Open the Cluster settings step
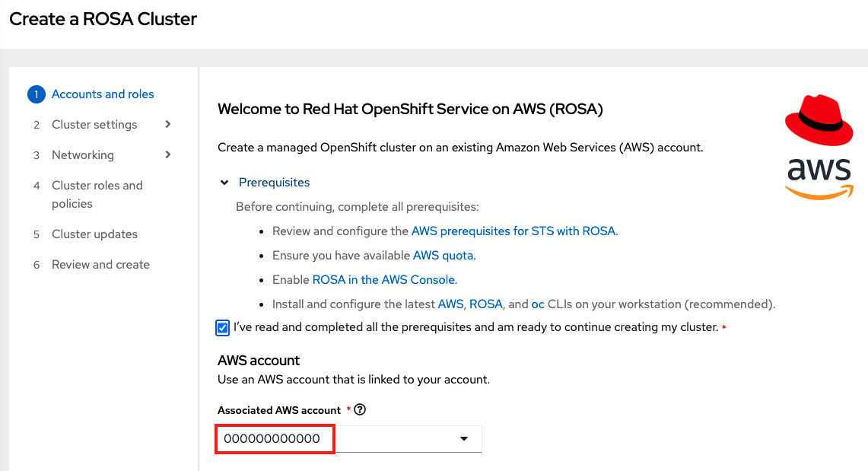The image size is (868, 471). 94,125
